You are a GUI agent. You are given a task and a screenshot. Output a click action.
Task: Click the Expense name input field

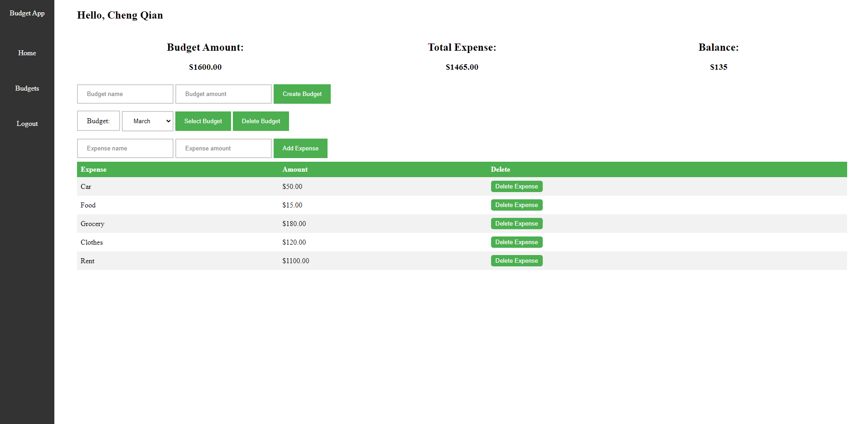click(125, 148)
